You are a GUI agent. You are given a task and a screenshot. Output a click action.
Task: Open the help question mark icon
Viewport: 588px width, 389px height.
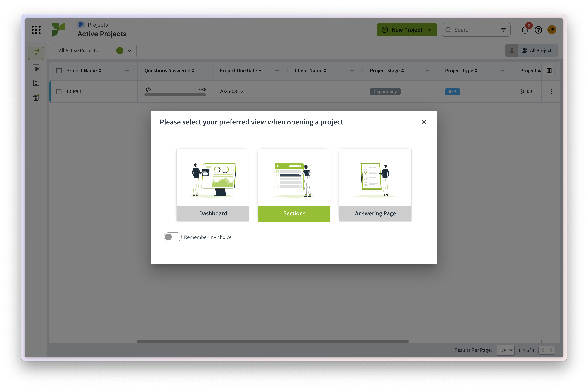(538, 30)
